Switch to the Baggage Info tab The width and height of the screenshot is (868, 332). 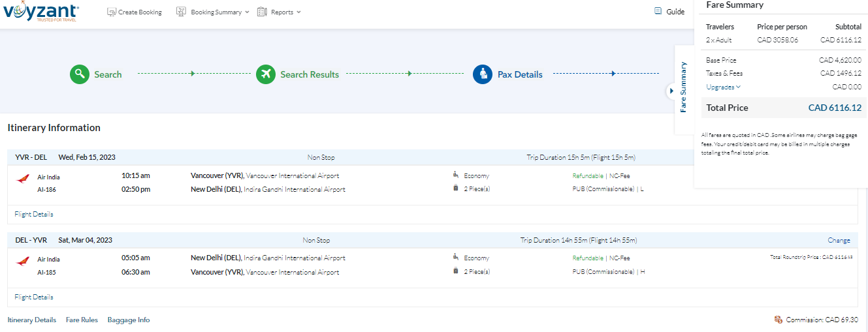(x=129, y=320)
